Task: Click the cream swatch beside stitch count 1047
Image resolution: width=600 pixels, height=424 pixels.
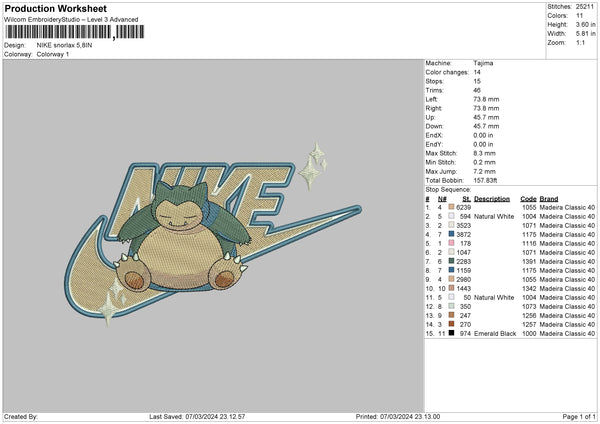Action: click(x=452, y=252)
